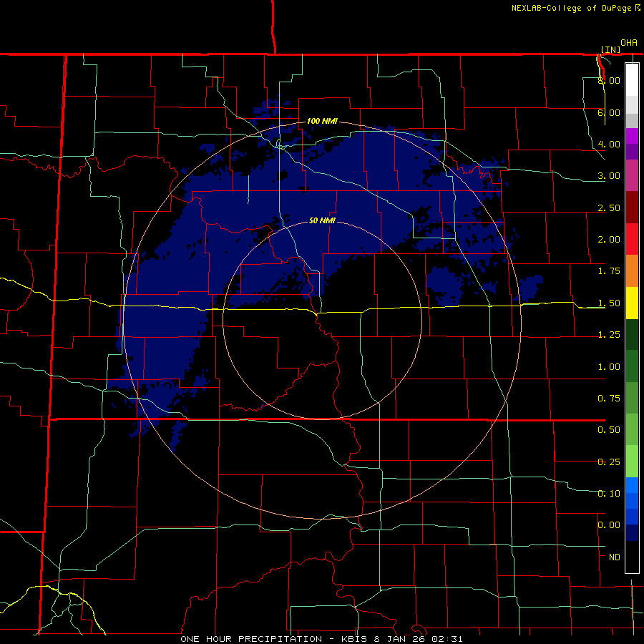644x644 pixels.
Task: Click the 8.00 scale label
Action: 609,80
